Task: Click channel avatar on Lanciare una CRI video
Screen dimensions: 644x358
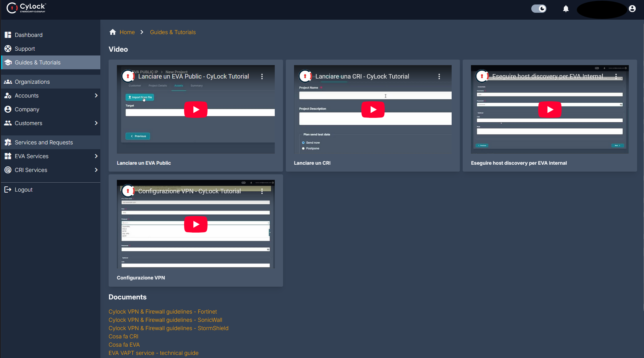Action: (305, 76)
